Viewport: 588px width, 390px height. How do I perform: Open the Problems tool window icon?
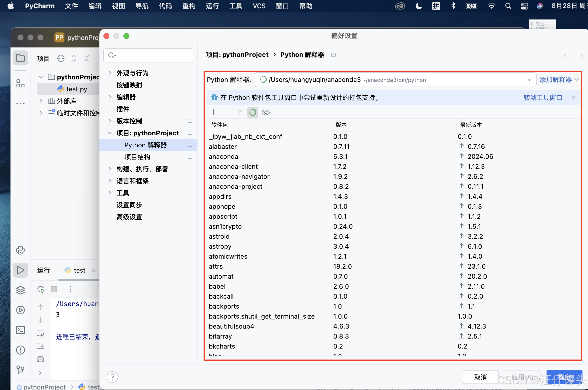coord(20,350)
